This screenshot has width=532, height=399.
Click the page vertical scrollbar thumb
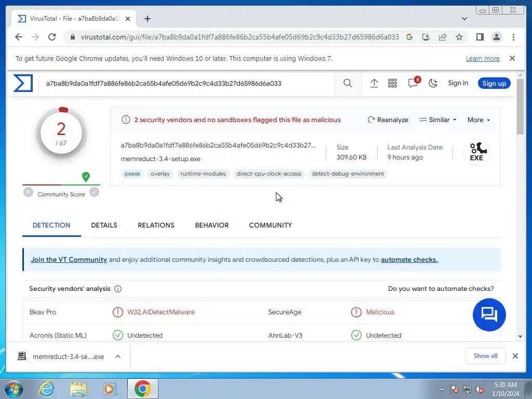(520, 106)
